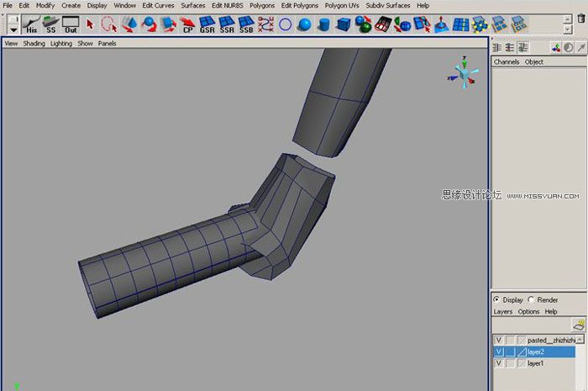Open the Subdiv Surfaces menu
Viewport: 588px width, 391px height.
tap(388, 5)
